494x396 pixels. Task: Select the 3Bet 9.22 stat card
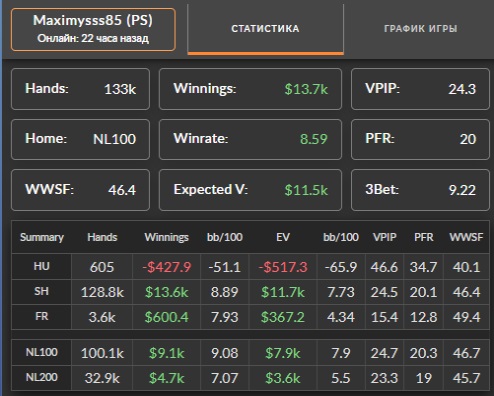point(420,190)
